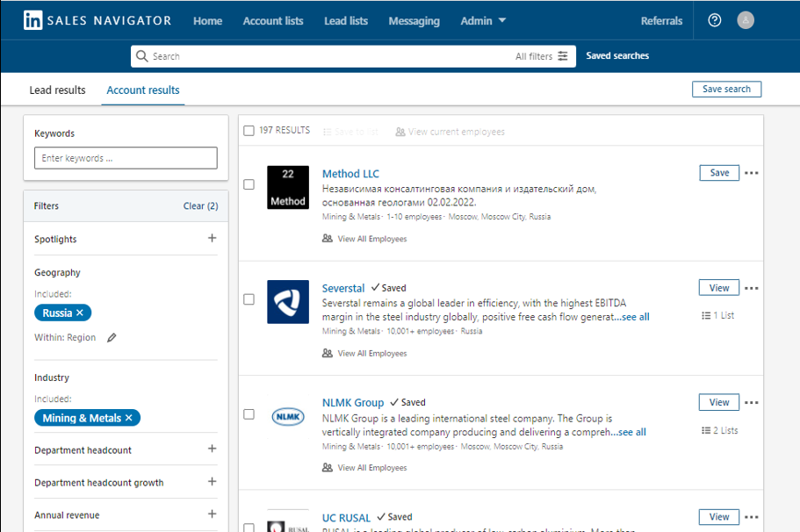This screenshot has width=800, height=532.
Task: Remove the Russia geography filter
Action: click(80, 313)
